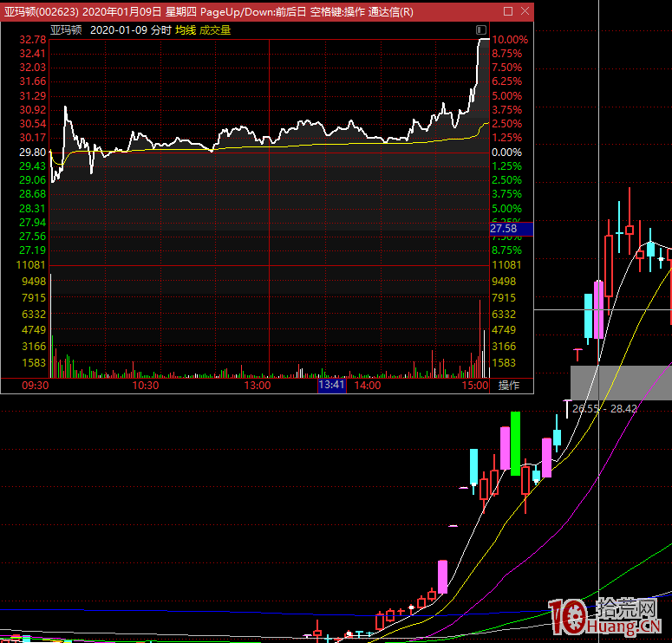Click the 操作 button at chart bottom-right
Image resolution: width=672 pixels, height=643 pixels.
coord(510,385)
